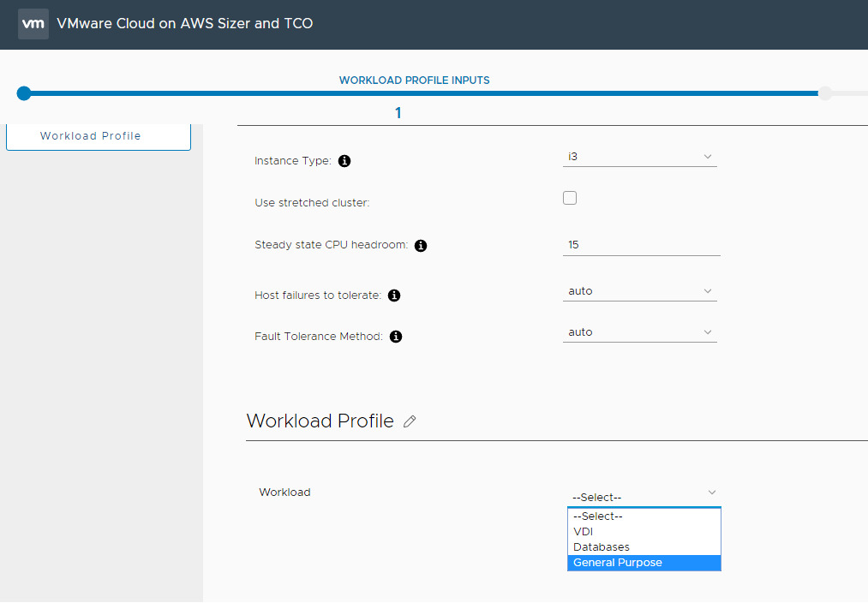
Task: Click the step 1 progress marker dot
Action: pyautogui.click(x=24, y=93)
